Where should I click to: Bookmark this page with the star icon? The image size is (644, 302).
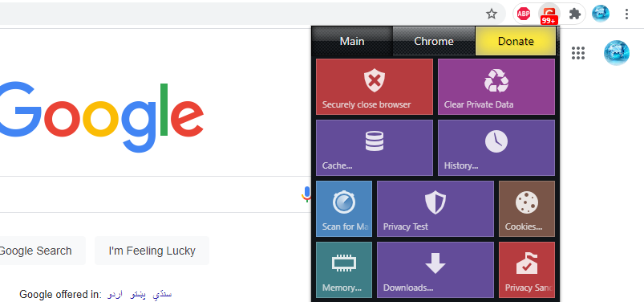click(x=491, y=14)
